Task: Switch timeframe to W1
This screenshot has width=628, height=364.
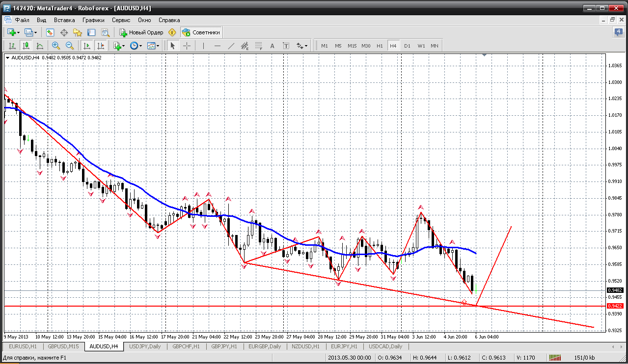Action: click(421, 46)
